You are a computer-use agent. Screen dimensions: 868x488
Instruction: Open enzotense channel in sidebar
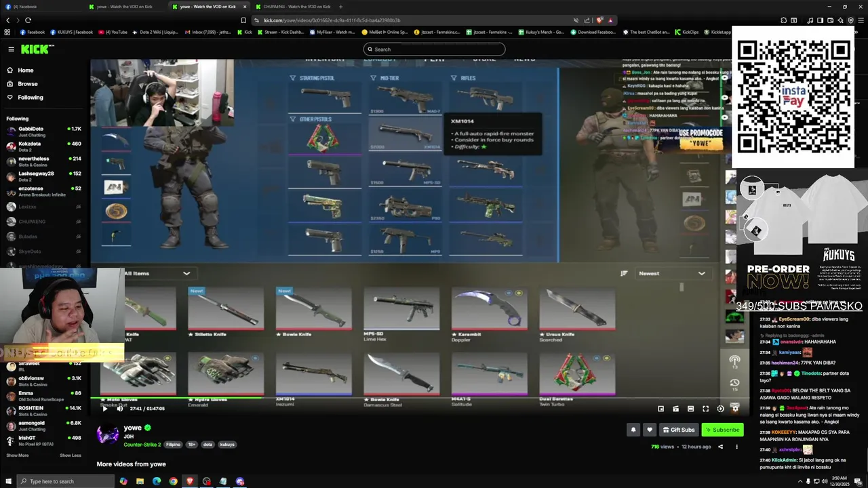44,191
